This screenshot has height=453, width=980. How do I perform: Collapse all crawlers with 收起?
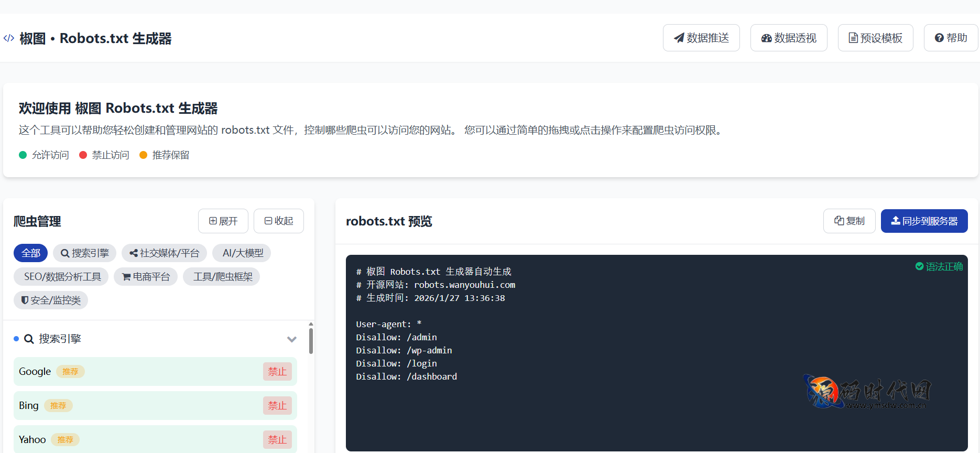tap(278, 221)
